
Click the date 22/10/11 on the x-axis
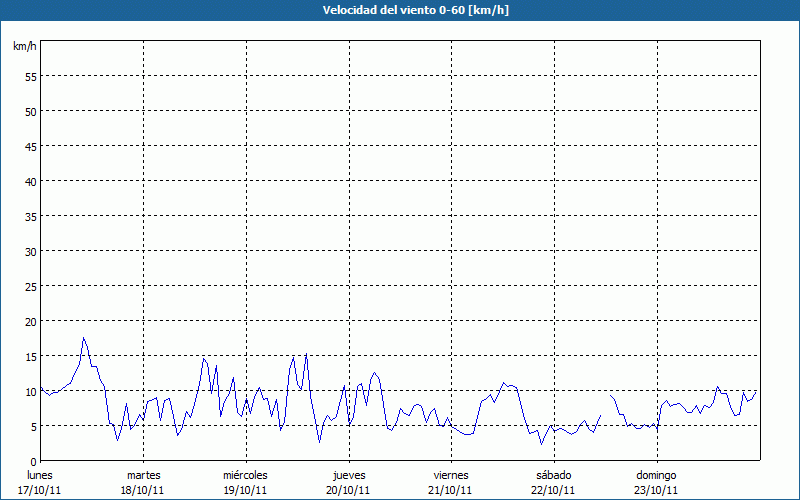point(553,490)
